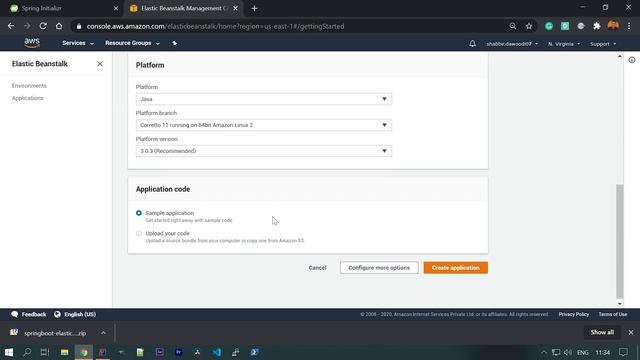This screenshot has height=360, width=640.
Task: Open Visual Studio Code from taskbar
Action: 217,352
